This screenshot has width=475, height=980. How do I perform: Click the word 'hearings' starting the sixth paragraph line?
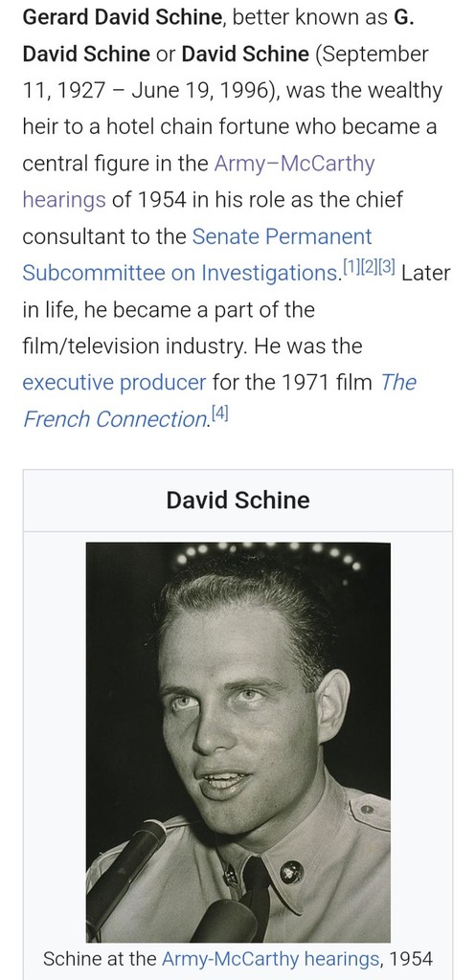pos(64,201)
